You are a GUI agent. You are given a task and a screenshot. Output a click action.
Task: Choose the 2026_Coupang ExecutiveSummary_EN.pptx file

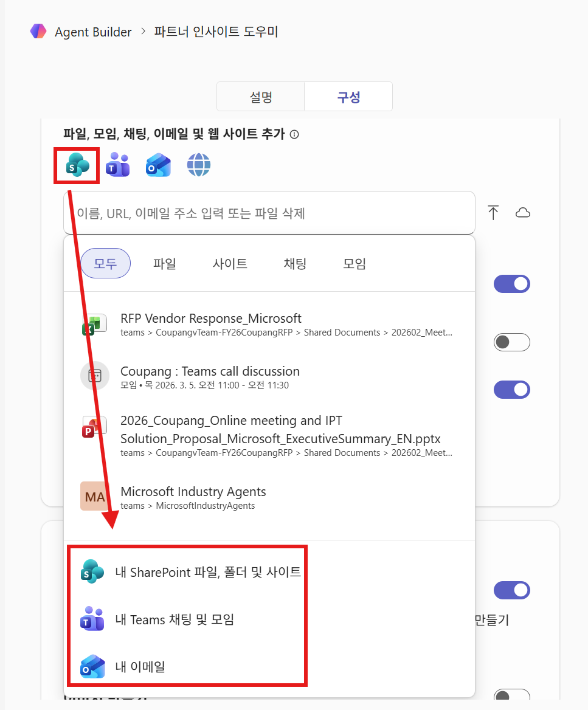[269, 436]
